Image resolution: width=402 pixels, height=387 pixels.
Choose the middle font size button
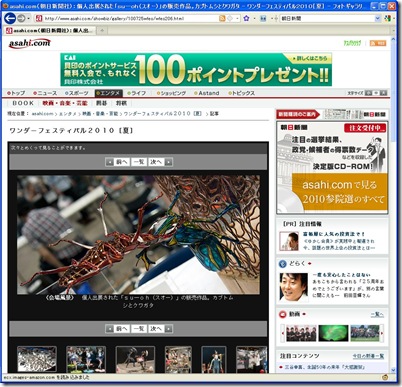[376, 93]
